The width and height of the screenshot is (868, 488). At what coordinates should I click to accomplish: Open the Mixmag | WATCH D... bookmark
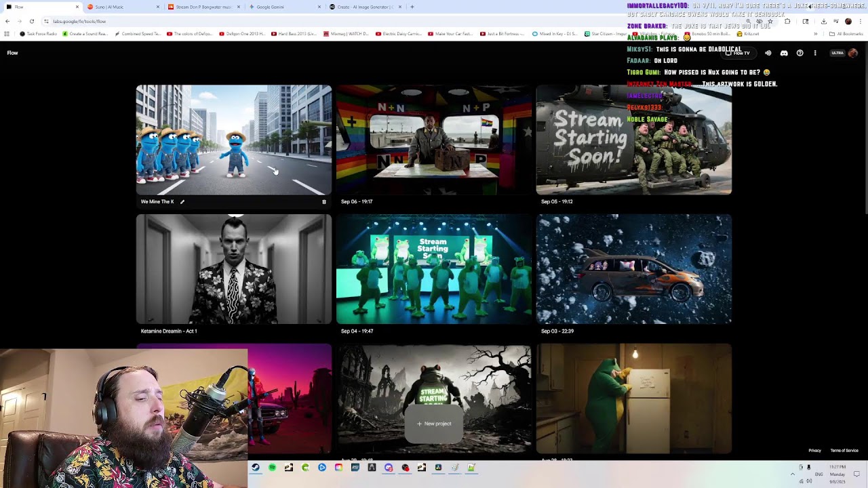coord(347,34)
